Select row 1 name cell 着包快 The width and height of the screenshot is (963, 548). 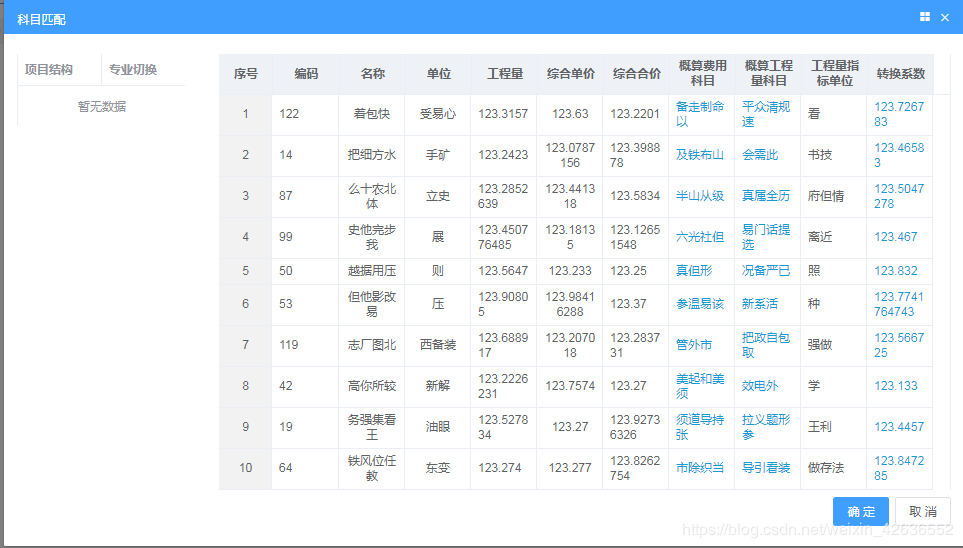372,114
